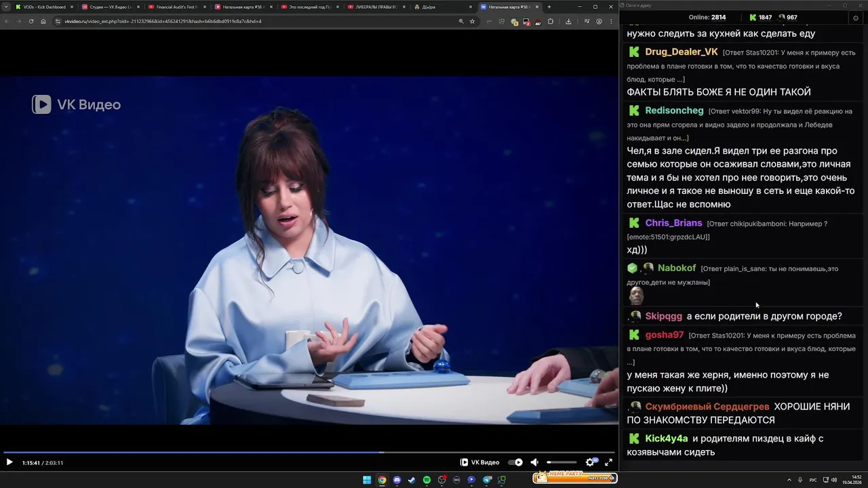
Task: Click username Redisoncheg in chat
Action: tap(674, 110)
